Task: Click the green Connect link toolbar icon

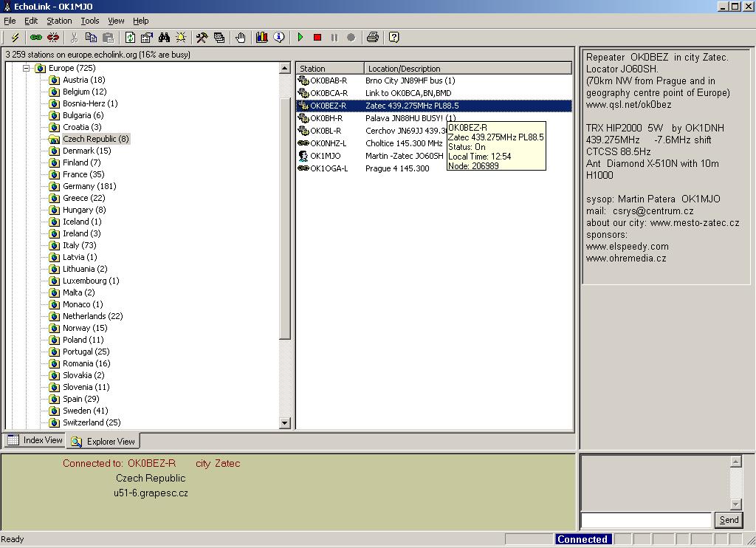Action: pos(35,38)
